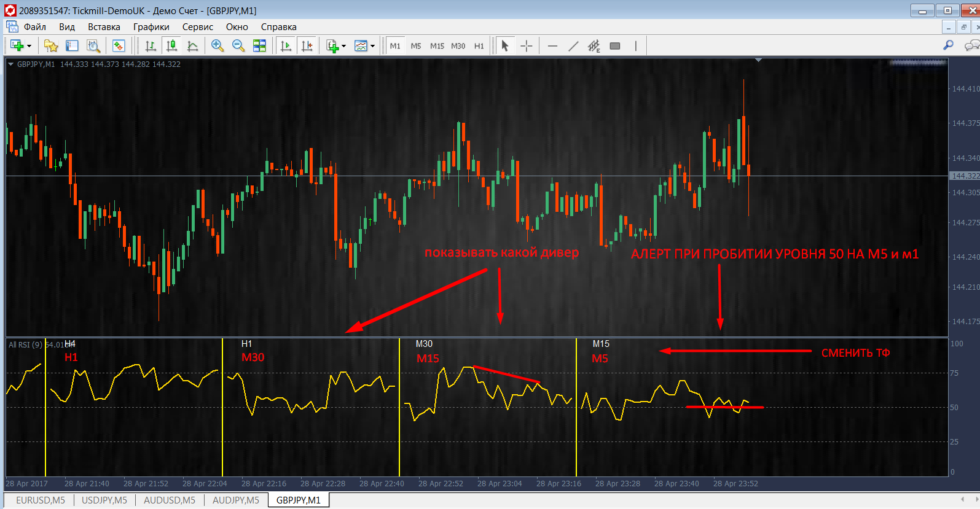Toggle Chart Shift button

tap(307, 46)
